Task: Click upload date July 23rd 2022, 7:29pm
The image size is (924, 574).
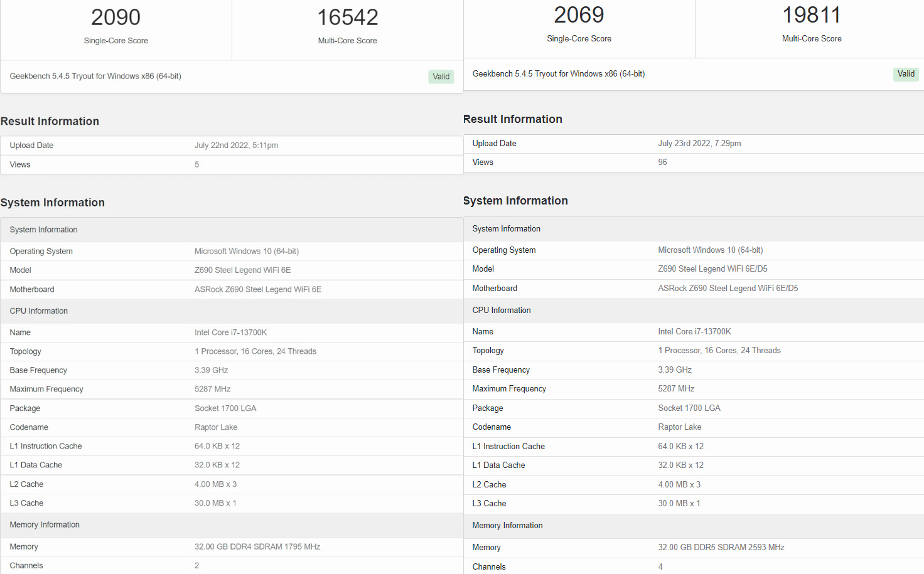Action: click(x=699, y=144)
